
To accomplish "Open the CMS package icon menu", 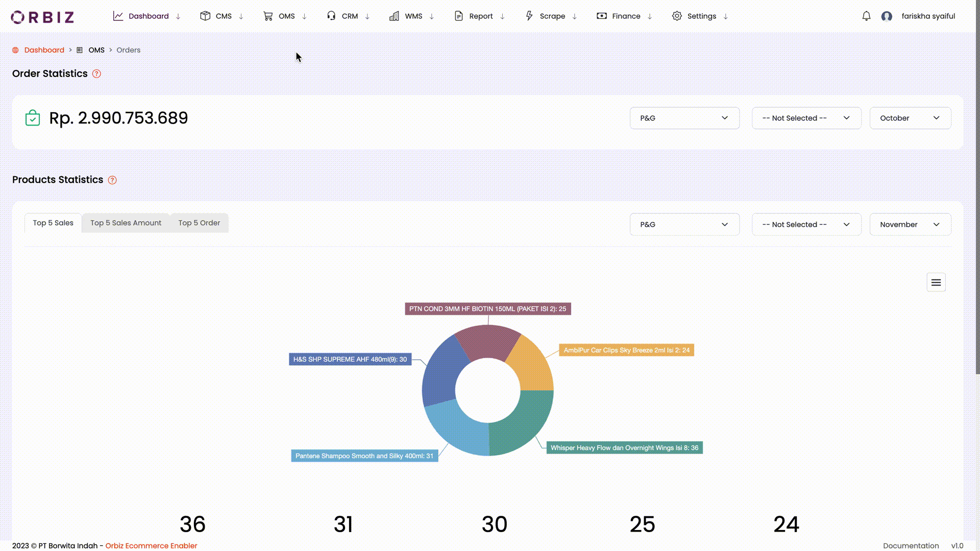I will (206, 16).
